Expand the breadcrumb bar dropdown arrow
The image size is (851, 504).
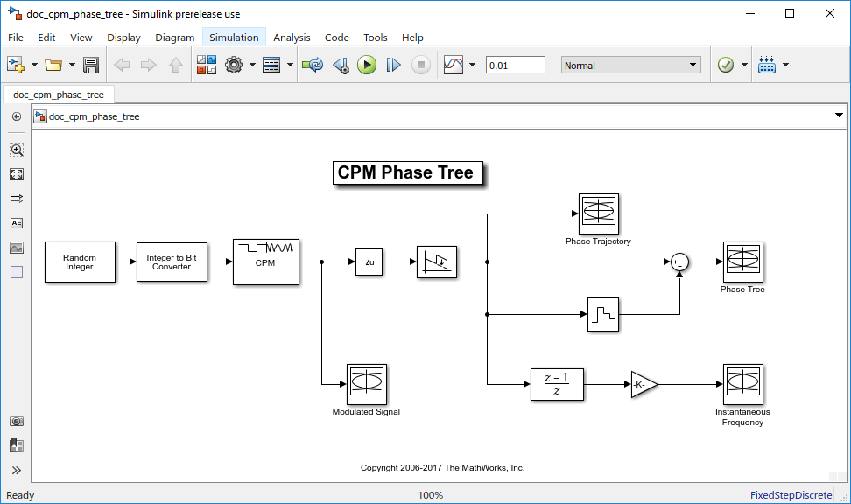pyautogui.click(x=839, y=115)
